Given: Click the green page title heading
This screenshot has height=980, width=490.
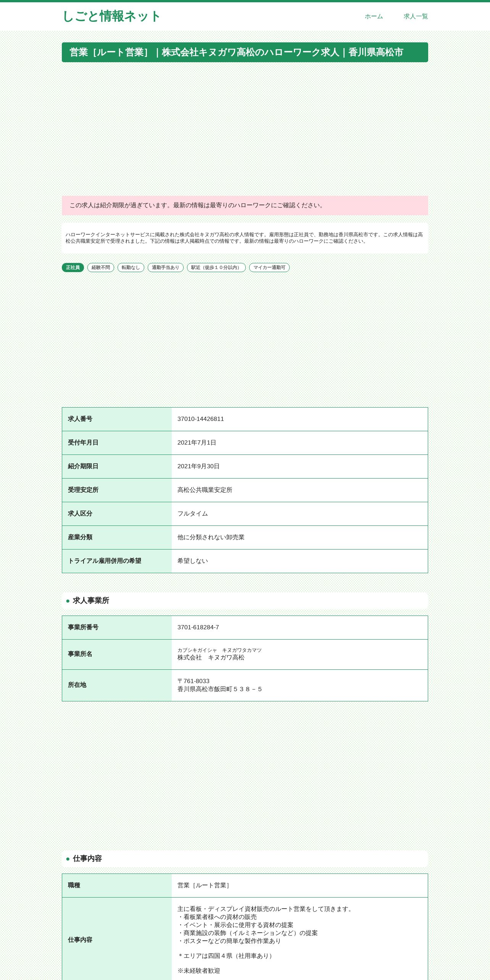Looking at the screenshot, I should (x=245, y=52).
